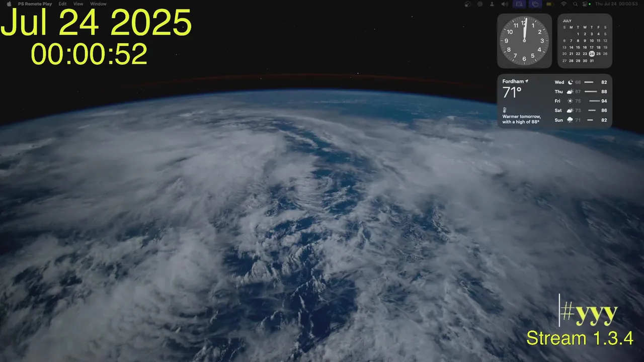Click the second circular menu bar status icon

[x=480, y=4]
